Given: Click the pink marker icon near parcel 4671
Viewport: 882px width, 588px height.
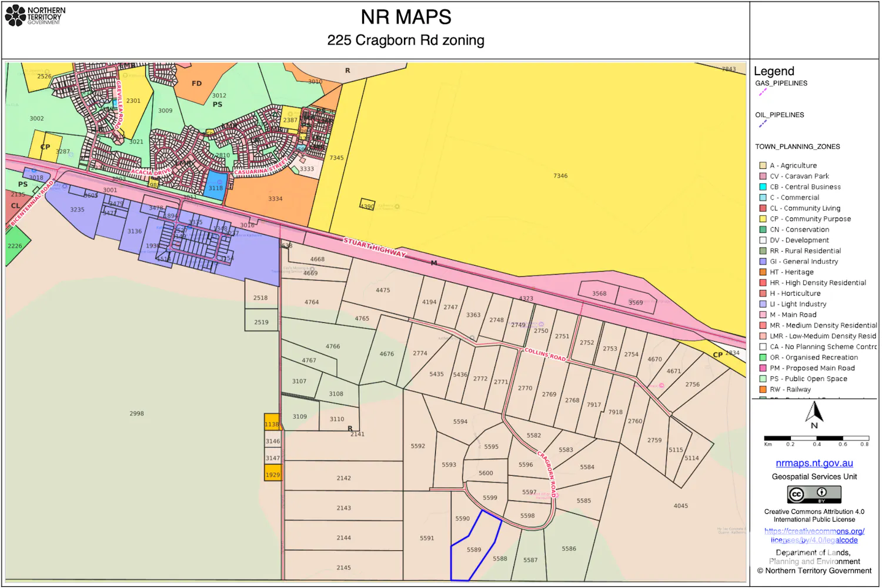Looking at the screenshot, I should [661, 386].
